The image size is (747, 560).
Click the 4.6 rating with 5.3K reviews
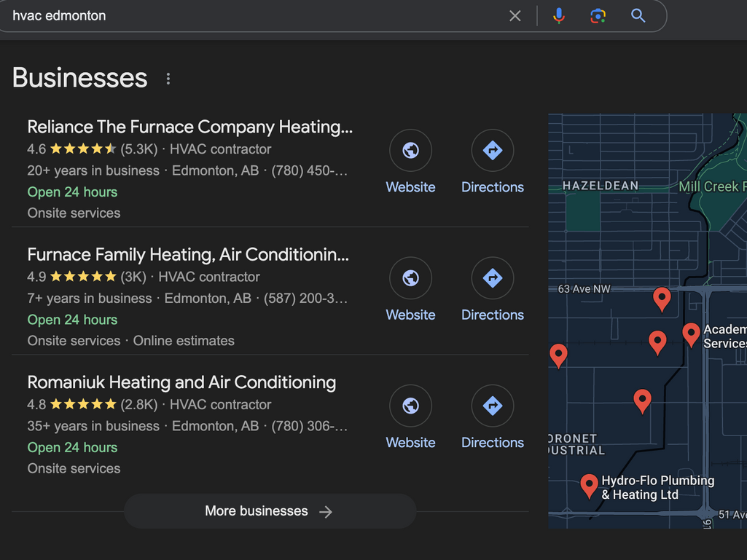click(x=92, y=149)
